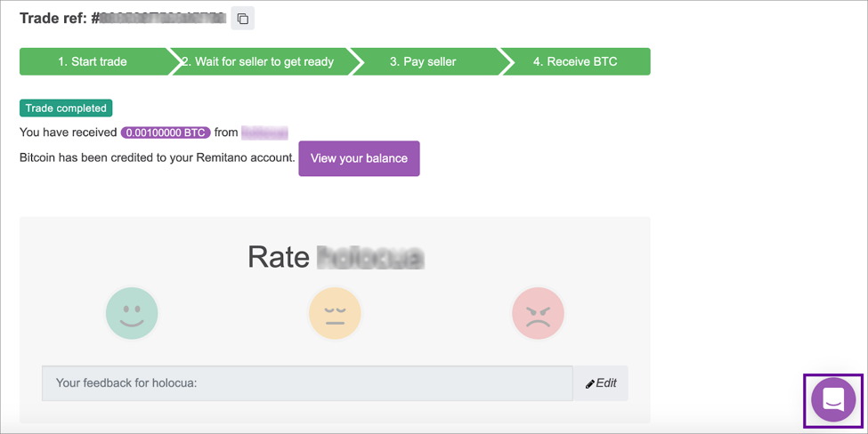Open the seller's profile link after 'from'
This screenshot has height=434, width=868.
[264, 133]
